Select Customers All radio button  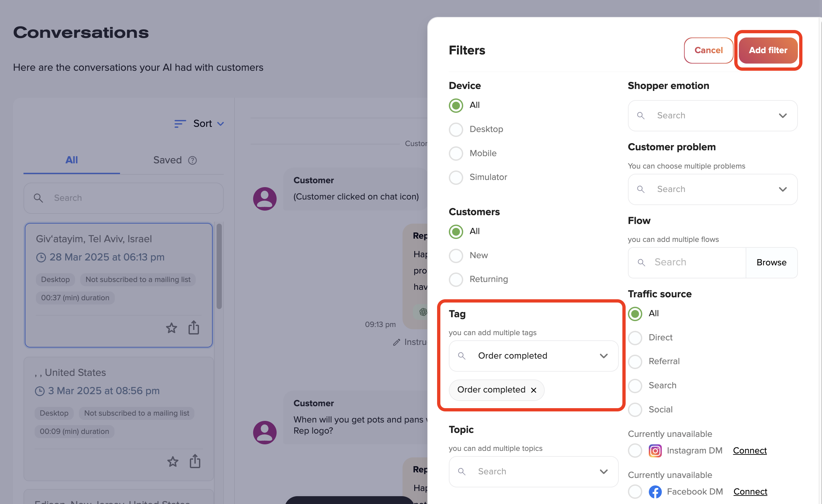point(456,231)
